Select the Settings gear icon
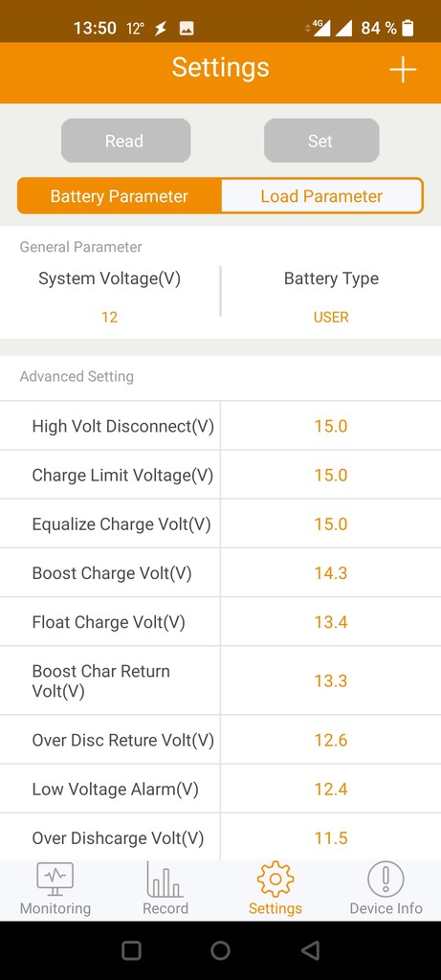This screenshot has height=980, width=441. tap(275, 880)
